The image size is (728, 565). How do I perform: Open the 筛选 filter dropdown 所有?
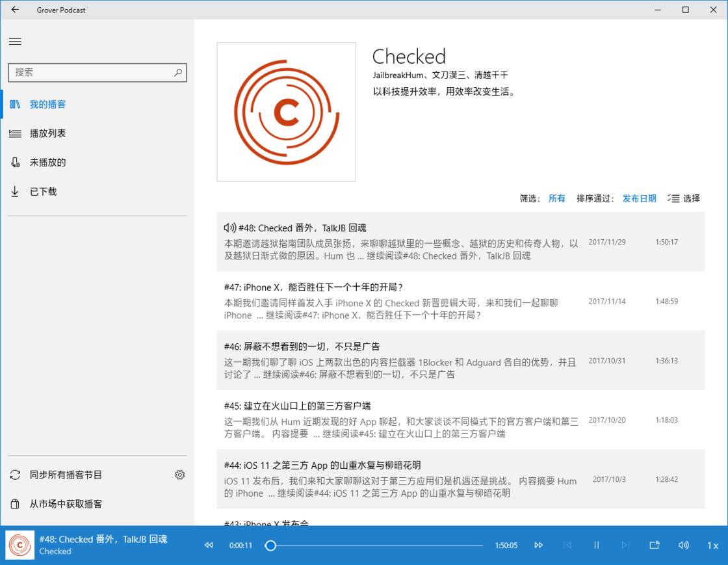(x=556, y=199)
